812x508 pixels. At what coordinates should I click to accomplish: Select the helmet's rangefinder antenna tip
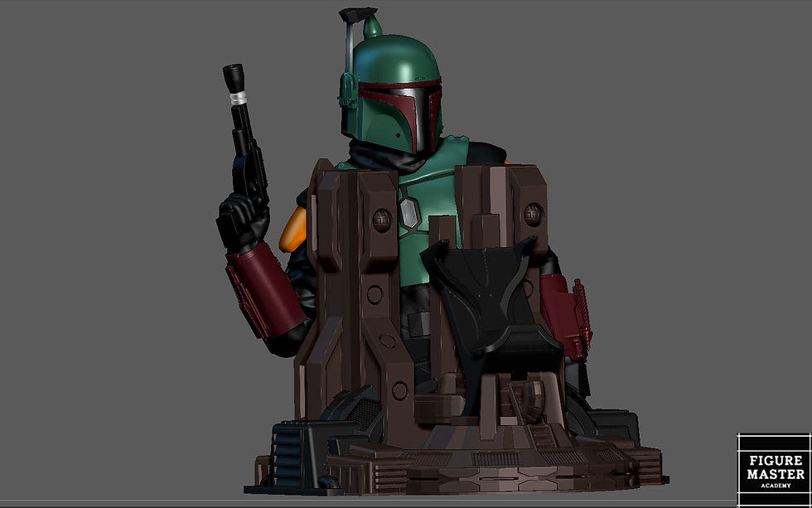(357, 14)
